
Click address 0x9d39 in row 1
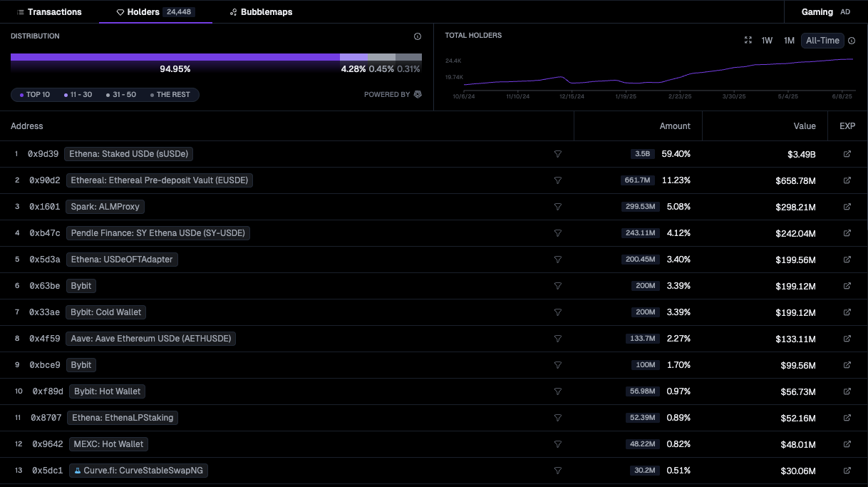coord(43,154)
